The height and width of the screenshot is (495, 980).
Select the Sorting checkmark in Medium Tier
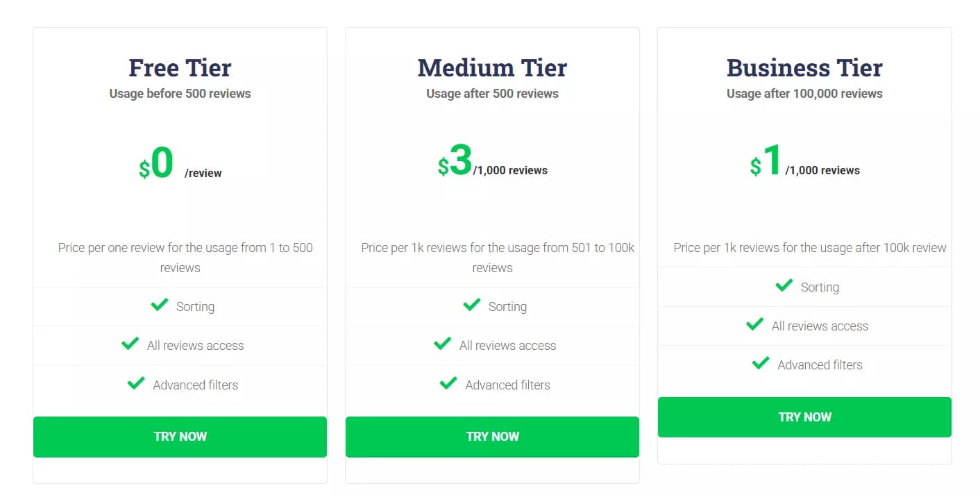point(471,304)
